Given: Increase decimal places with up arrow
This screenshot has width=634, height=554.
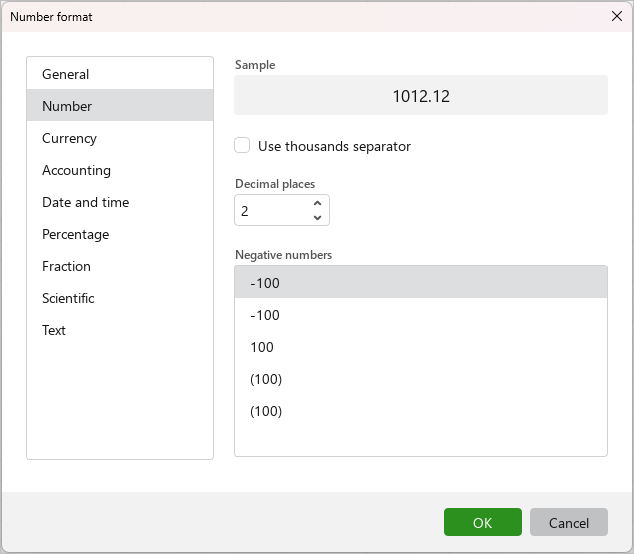Looking at the screenshot, I should pos(317,203).
